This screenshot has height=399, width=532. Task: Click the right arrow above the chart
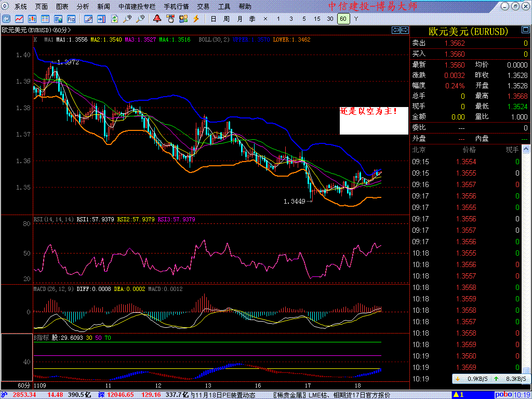coord(404,30)
